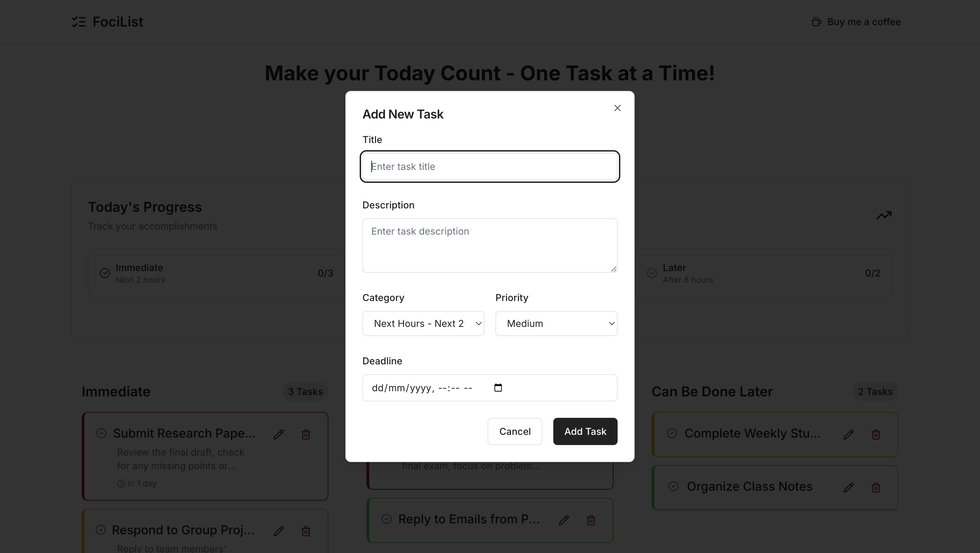Delete the Complete Weekly Study task
The height and width of the screenshot is (553, 980).
pos(876,434)
